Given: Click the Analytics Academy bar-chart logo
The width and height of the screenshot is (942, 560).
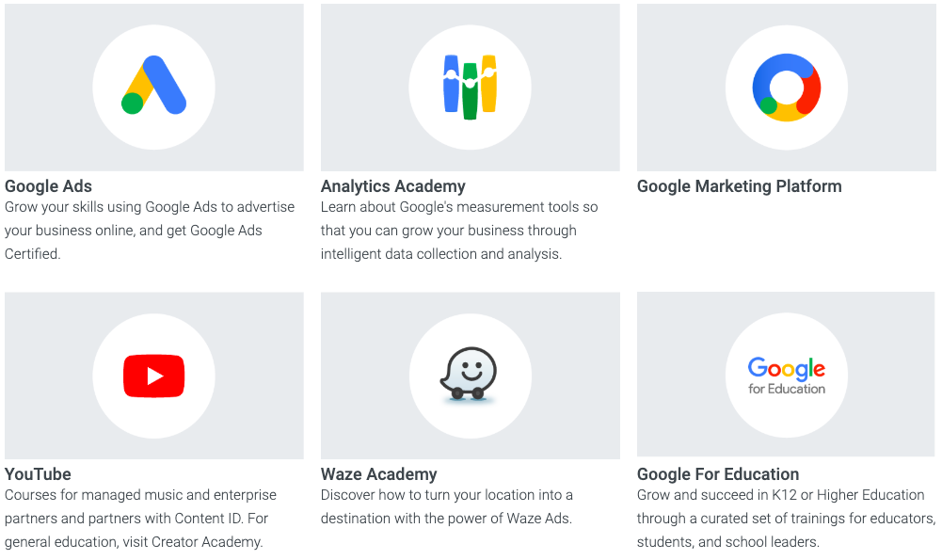Looking at the screenshot, I should [470, 87].
